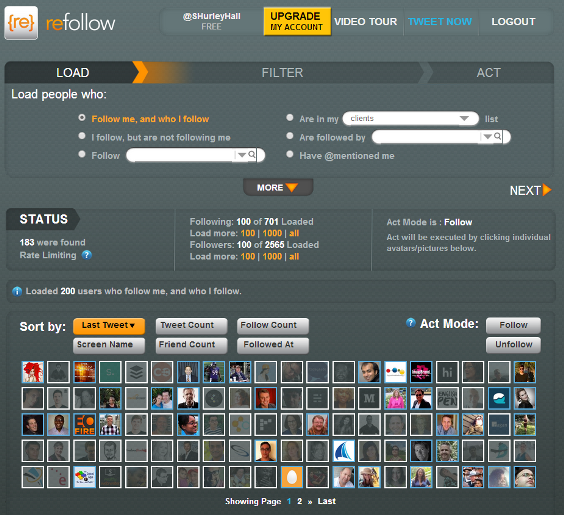This screenshot has width=564, height=515.
Task: Set Act Mode to Follow
Action: pos(513,325)
